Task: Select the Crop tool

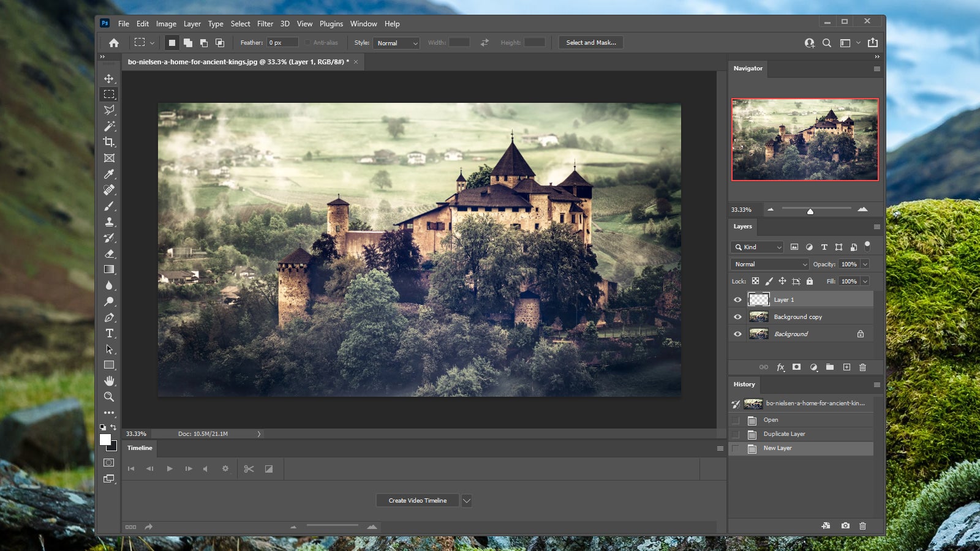Action: (110, 142)
